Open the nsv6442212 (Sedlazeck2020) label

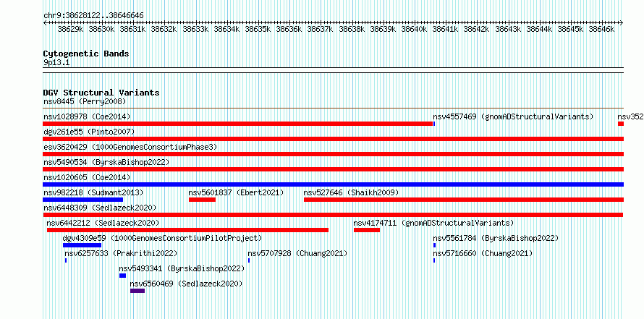click(103, 223)
